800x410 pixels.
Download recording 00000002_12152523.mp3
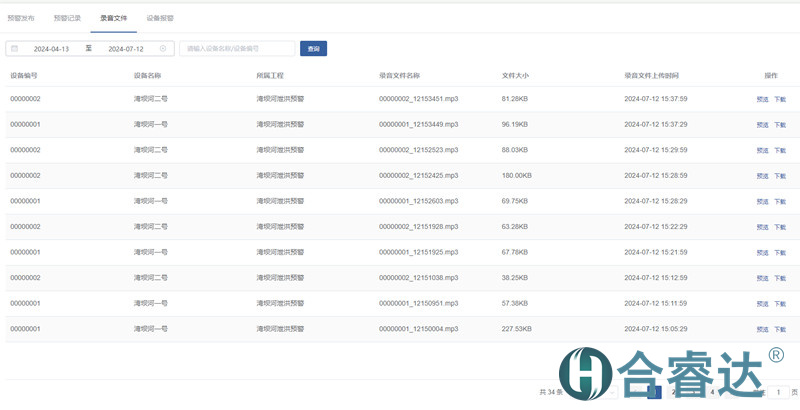pos(780,150)
